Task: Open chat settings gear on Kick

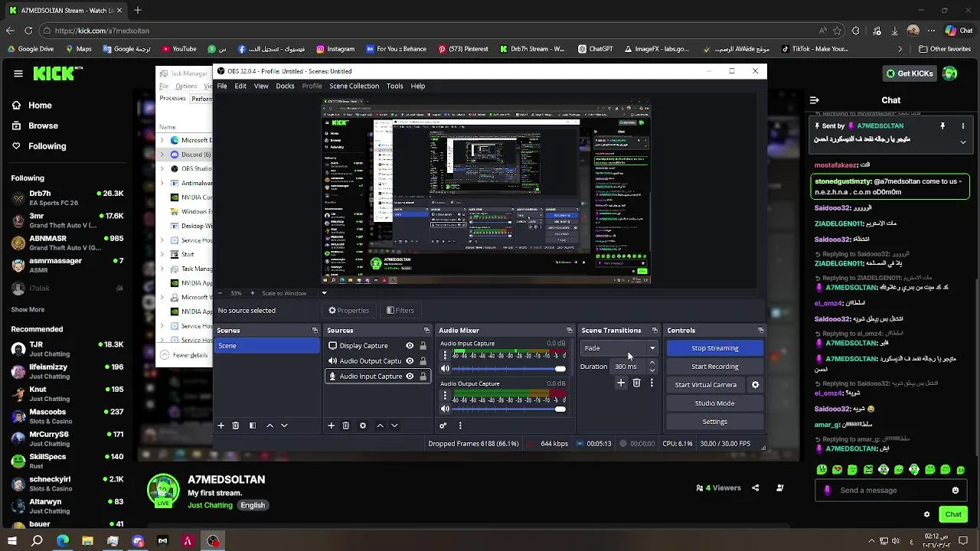Action: [926, 514]
